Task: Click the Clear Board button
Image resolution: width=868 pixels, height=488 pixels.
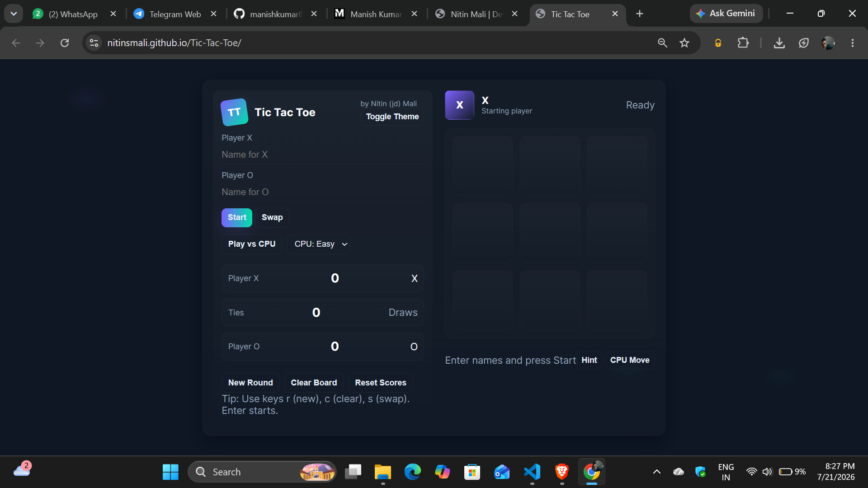Action: pyautogui.click(x=314, y=383)
